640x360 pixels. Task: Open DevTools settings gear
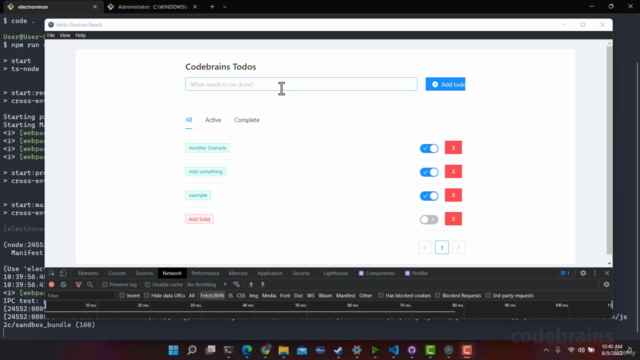pos(583,273)
